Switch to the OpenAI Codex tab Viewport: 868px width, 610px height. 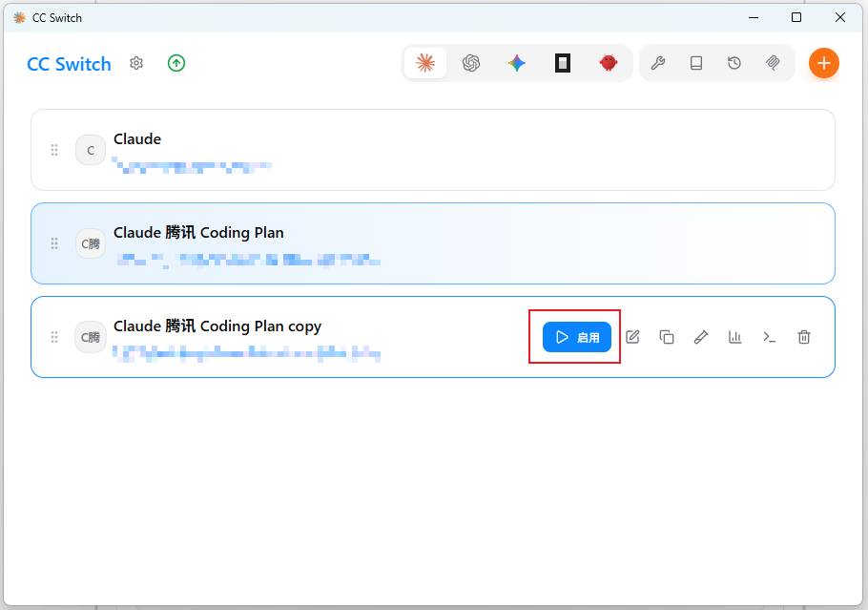click(471, 63)
